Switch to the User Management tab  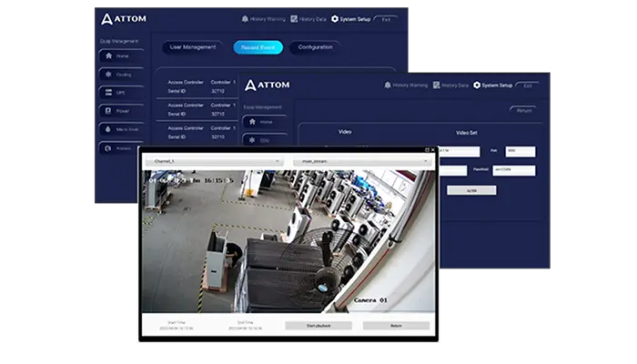[192, 47]
